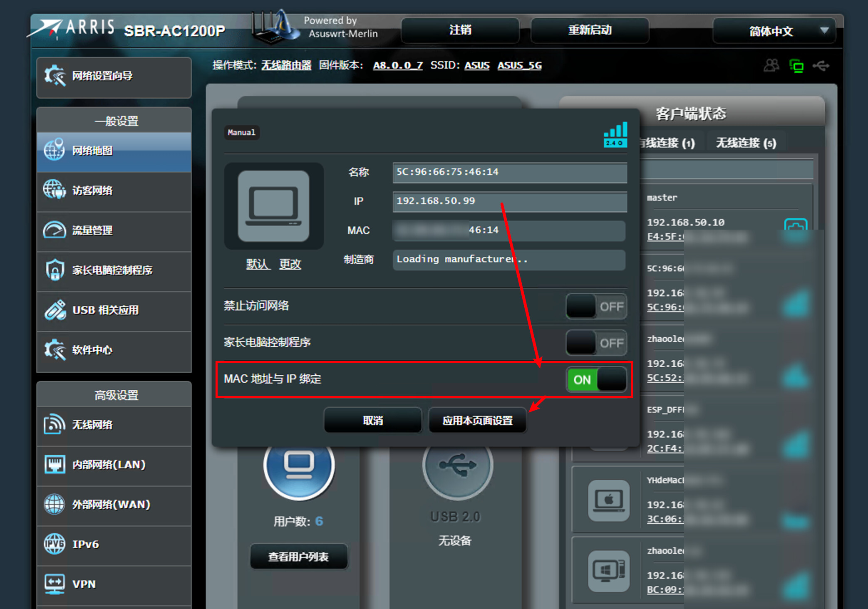The height and width of the screenshot is (609, 868).
Task: Turn off MAC 地址与 IP 绑定 switch
Action: coord(596,379)
